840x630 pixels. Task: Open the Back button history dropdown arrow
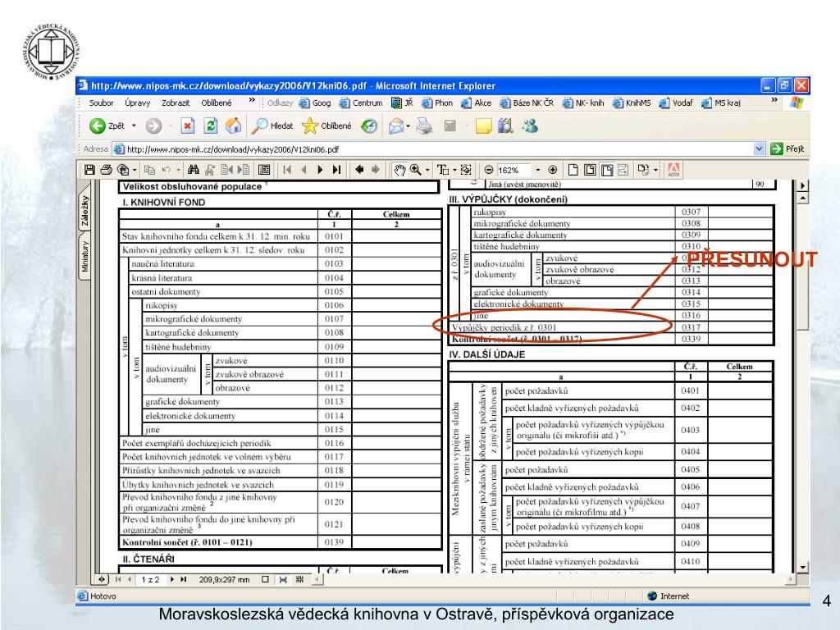coord(134,126)
